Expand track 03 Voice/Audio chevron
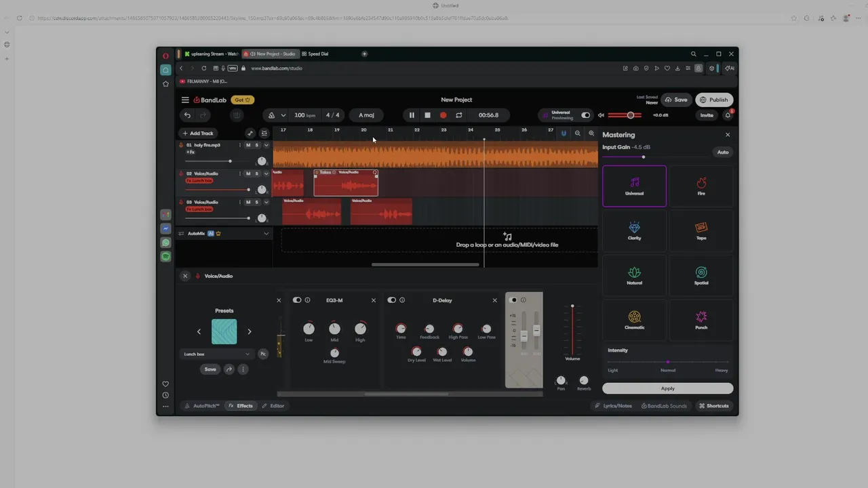868x488 pixels. tap(266, 202)
